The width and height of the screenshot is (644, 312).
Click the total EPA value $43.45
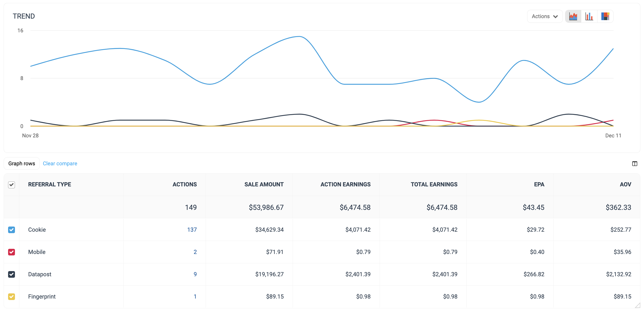533,207
